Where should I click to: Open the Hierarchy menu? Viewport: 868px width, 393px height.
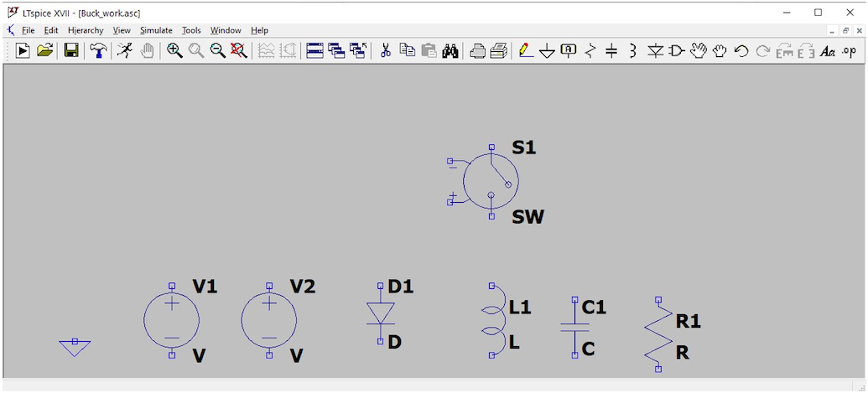[86, 30]
